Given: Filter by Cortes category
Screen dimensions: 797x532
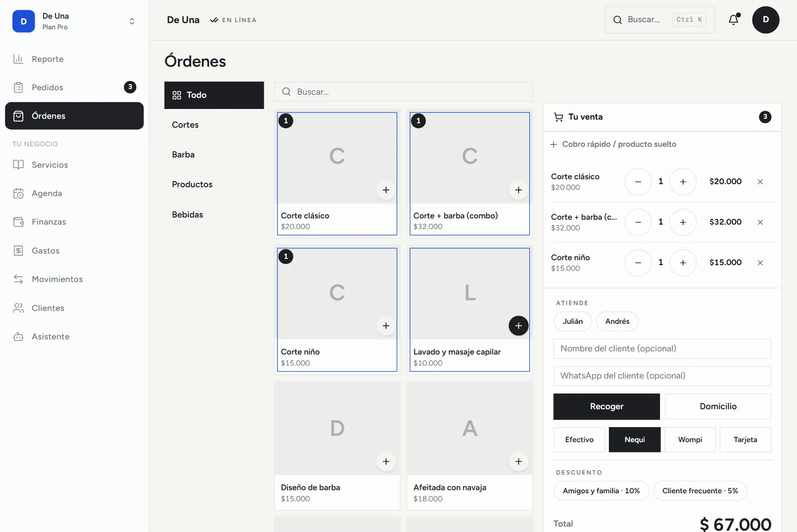Looking at the screenshot, I should [x=214, y=125].
